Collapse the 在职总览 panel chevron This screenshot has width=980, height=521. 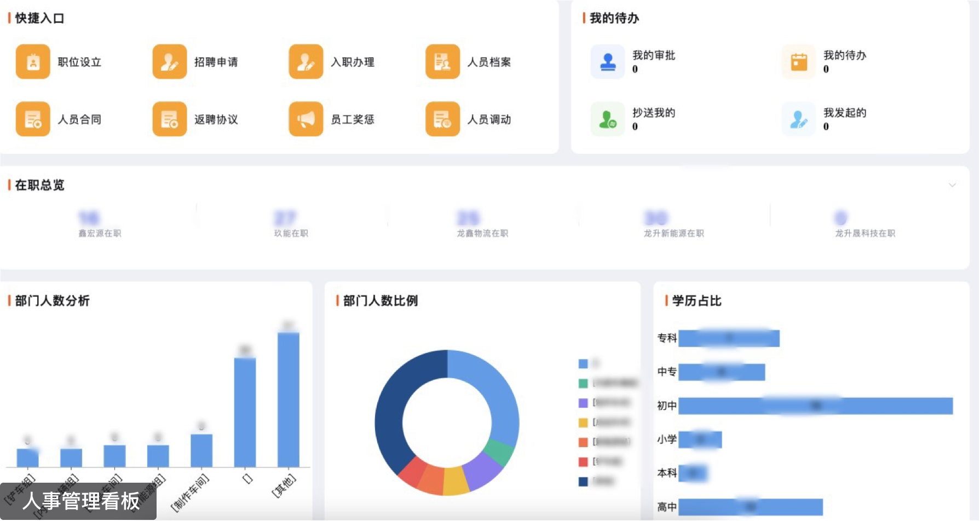click(952, 185)
